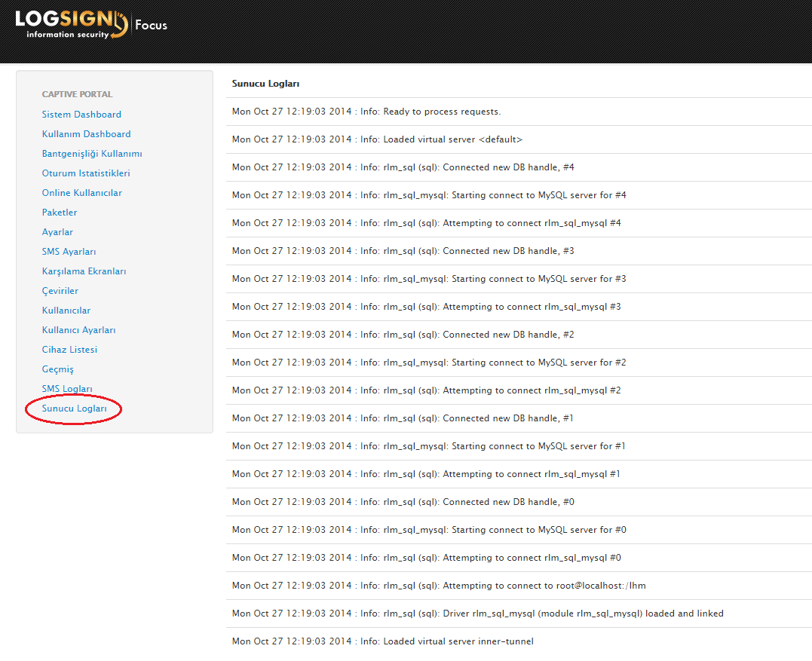Open the Kullanıcılar page
The width and height of the screenshot is (812, 661).
(66, 311)
